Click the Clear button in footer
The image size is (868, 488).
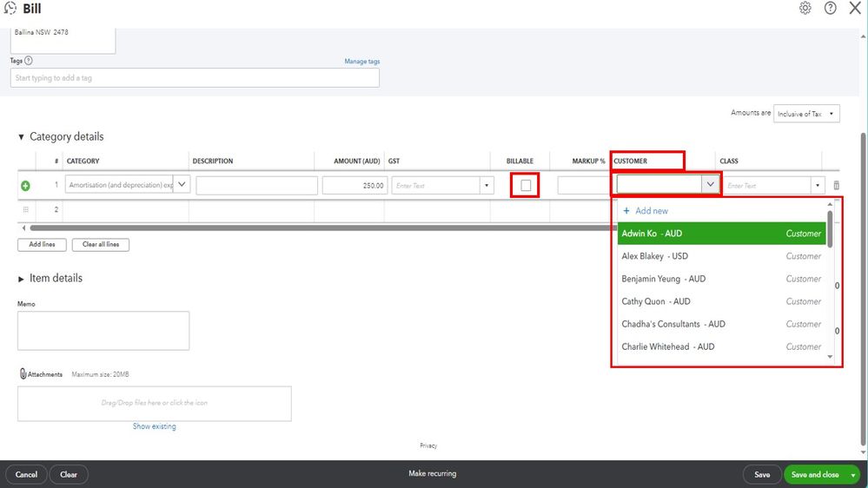tap(69, 475)
